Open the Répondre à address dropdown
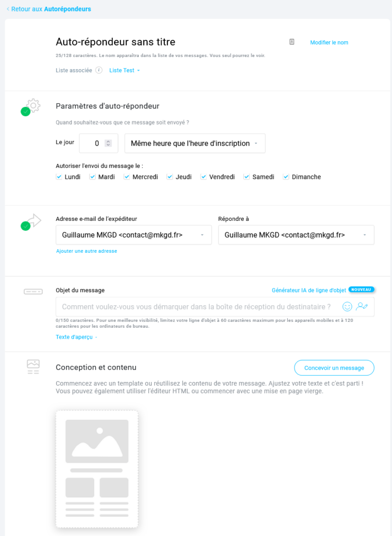 pos(296,235)
